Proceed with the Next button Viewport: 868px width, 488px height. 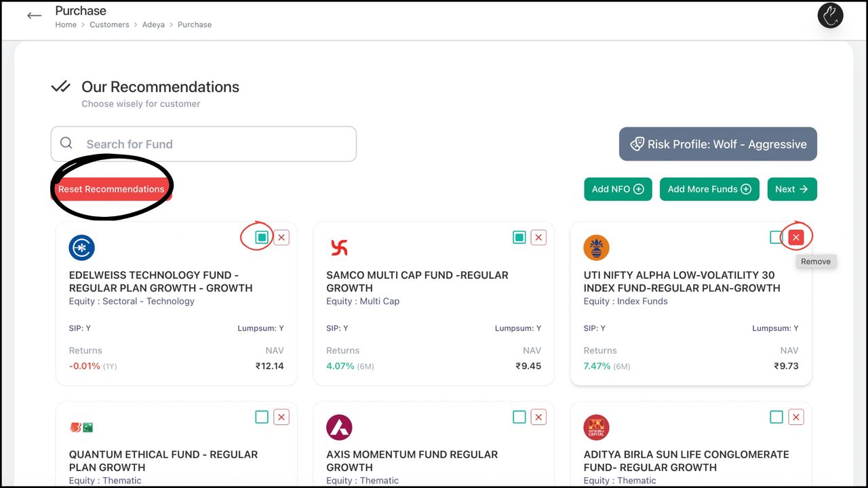[x=791, y=189]
